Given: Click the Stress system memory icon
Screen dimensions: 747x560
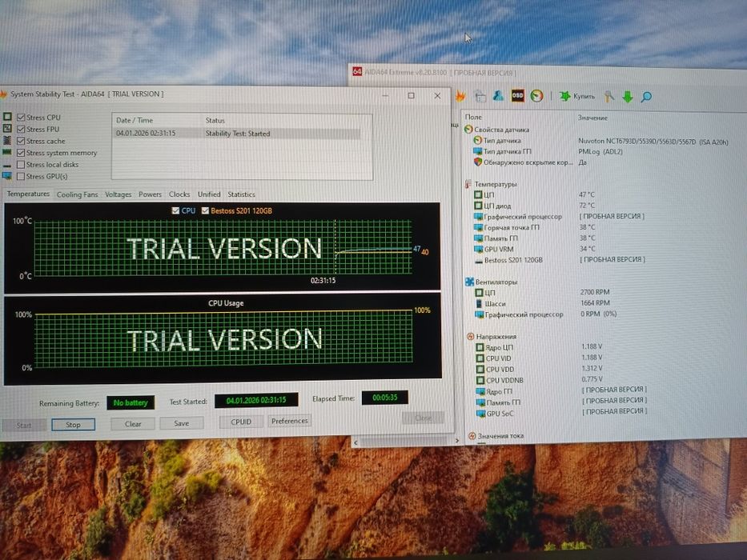Looking at the screenshot, I should [7, 152].
